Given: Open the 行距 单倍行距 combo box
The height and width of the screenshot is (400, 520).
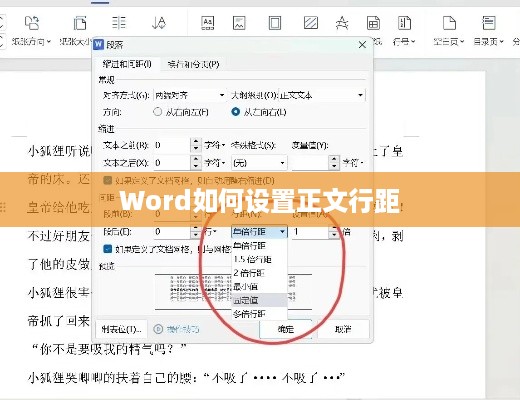Looking at the screenshot, I should tap(259, 232).
